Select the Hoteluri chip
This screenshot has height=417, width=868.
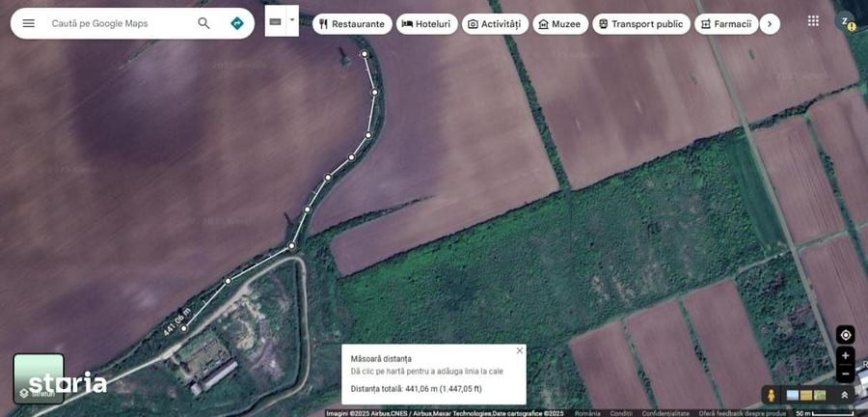tap(427, 24)
